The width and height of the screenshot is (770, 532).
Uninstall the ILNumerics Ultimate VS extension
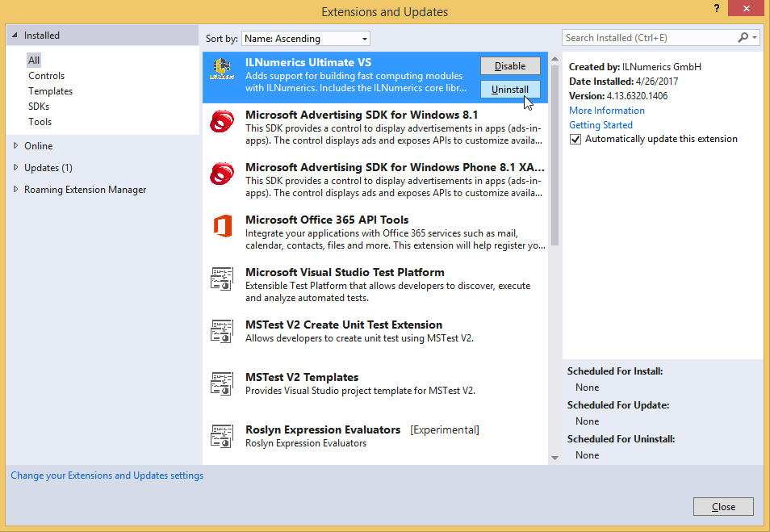tap(510, 90)
